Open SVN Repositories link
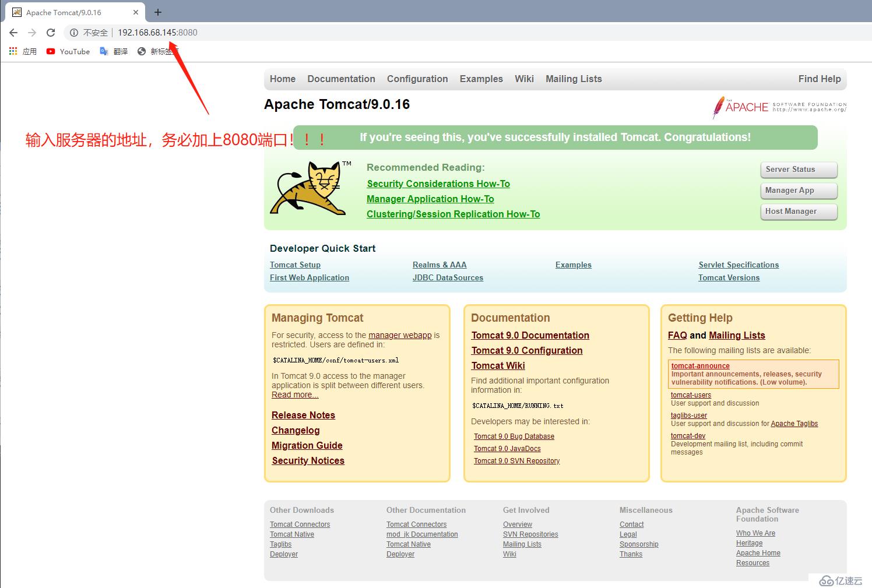Image resolution: width=872 pixels, height=588 pixels. click(x=530, y=534)
